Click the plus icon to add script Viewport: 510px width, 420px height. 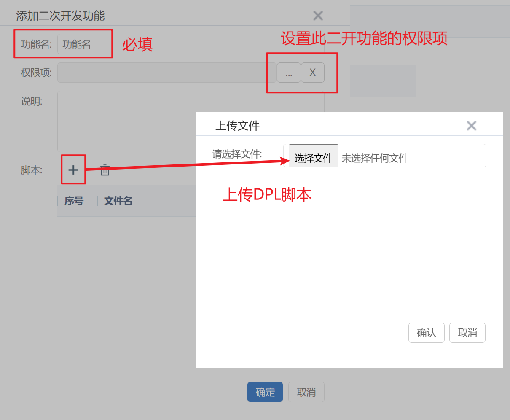[73, 170]
